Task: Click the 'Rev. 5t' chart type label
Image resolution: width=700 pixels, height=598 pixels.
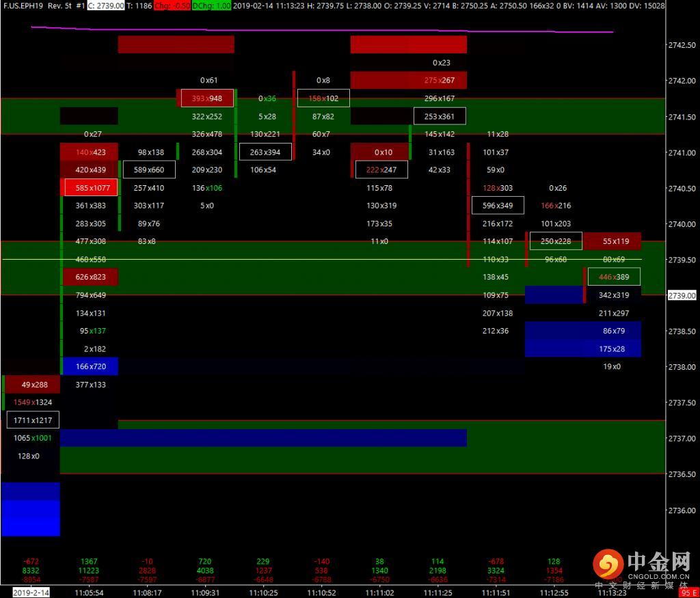Action: (59, 5)
